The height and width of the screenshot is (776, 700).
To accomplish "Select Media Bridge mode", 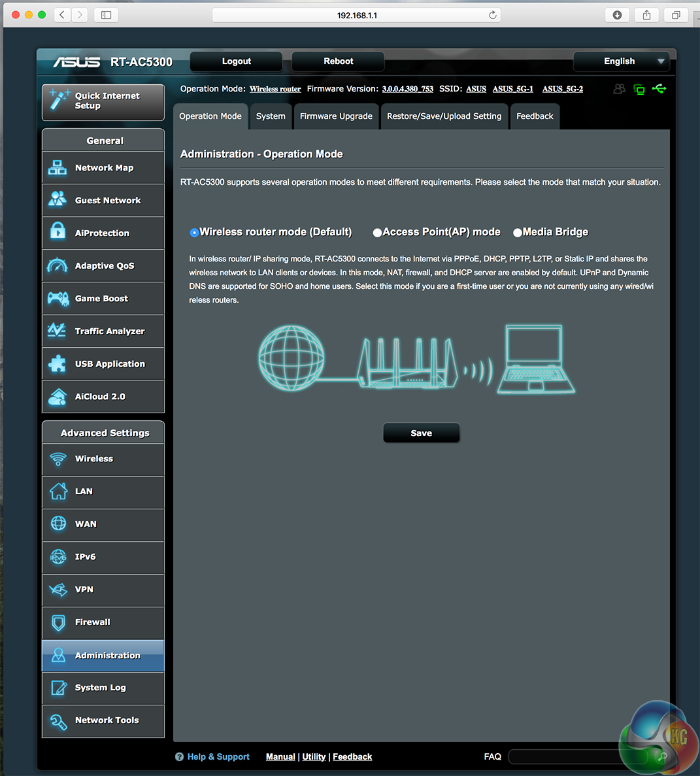I will pyautogui.click(x=518, y=233).
